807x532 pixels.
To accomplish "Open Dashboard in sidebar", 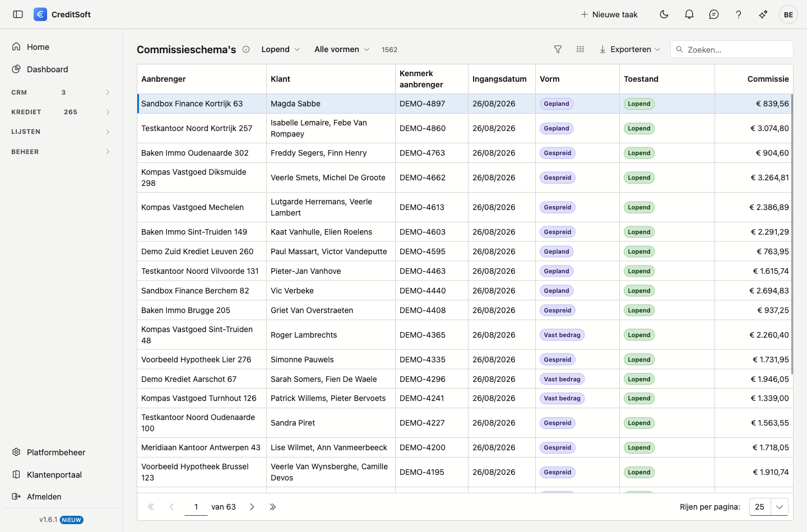I will [61, 69].
